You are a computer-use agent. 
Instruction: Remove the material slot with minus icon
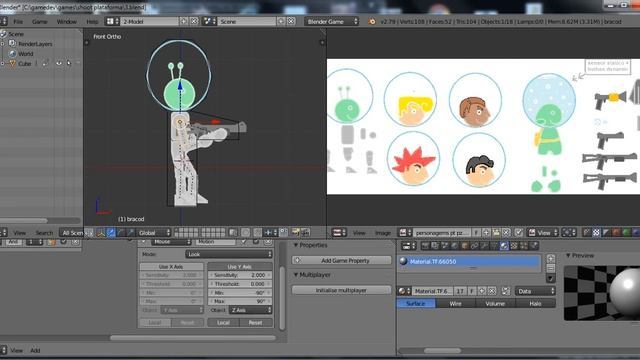[551, 268]
